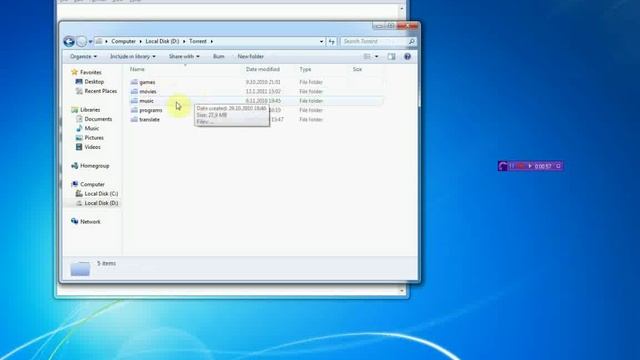
Task: Open Desktop under Favorites
Action: [94, 82]
